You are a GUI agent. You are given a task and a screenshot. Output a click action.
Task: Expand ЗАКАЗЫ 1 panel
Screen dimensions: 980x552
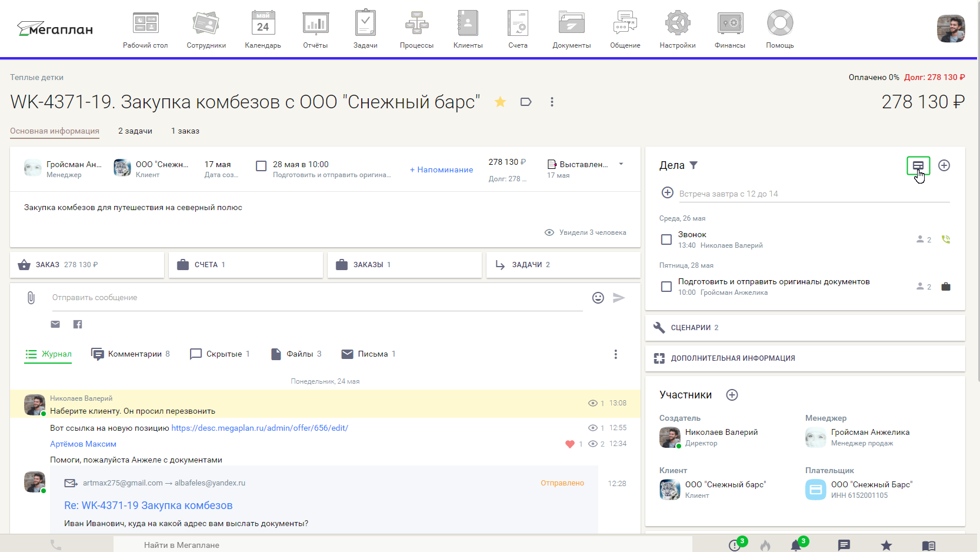[x=405, y=265]
